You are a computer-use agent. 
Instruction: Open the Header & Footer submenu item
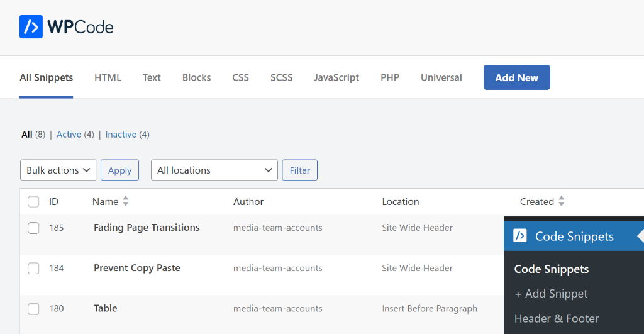[557, 318]
